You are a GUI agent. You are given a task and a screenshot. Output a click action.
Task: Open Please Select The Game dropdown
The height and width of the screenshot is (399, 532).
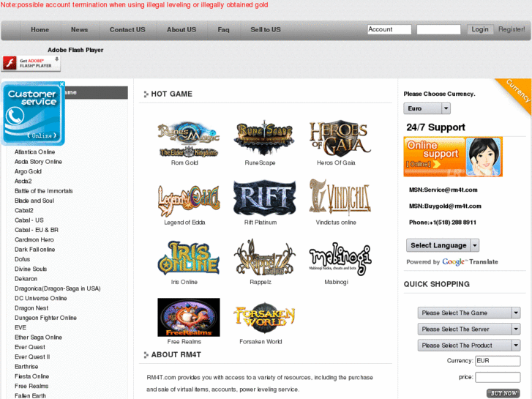(469, 313)
